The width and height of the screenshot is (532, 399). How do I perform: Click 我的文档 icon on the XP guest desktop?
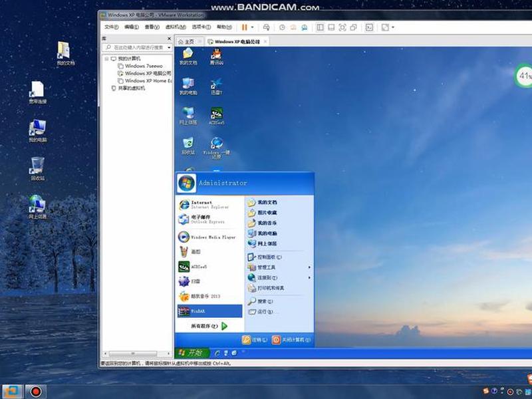tap(188, 57)
